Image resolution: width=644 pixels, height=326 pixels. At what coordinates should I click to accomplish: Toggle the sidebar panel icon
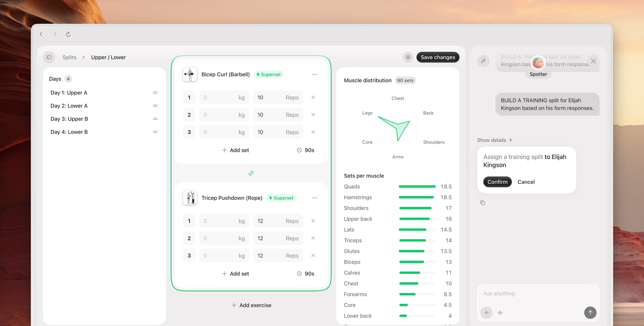(x=49, y=57)
